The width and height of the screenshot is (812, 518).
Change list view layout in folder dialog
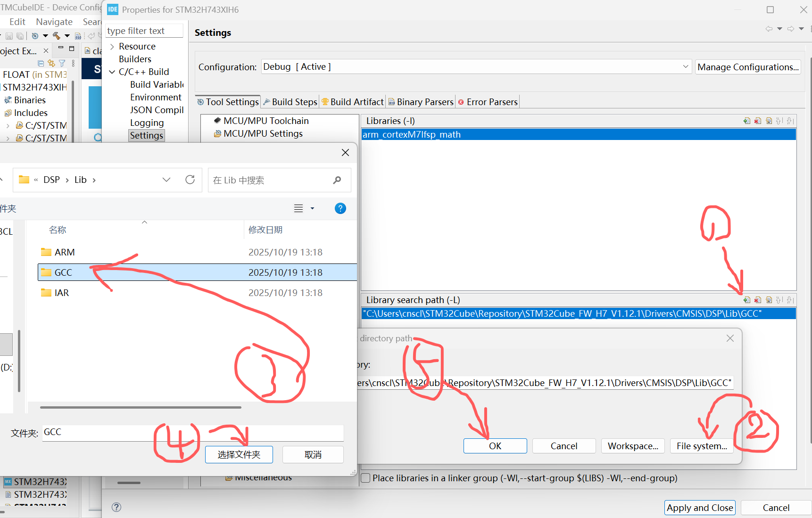coord(298,208)
